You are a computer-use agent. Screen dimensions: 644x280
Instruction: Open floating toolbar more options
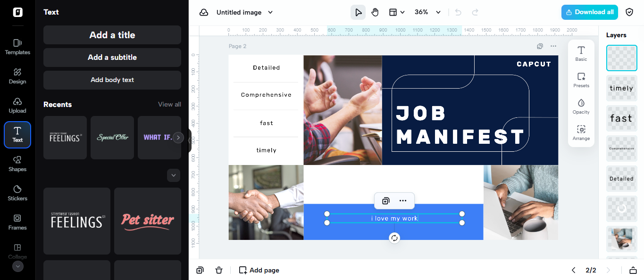[x=403, y=201]
